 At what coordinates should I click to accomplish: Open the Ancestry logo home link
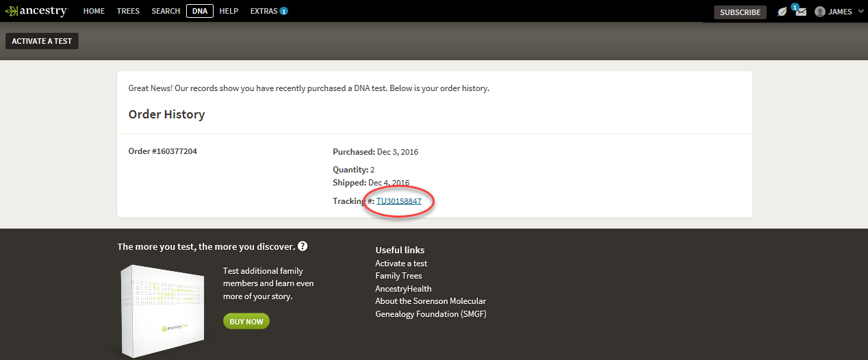[36, 11]
